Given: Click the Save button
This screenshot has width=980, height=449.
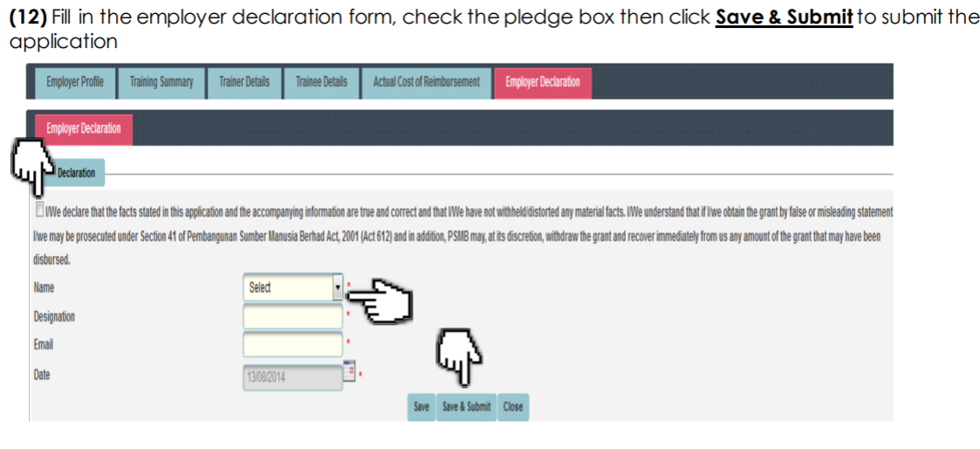Looking at the screenshot, I should pos(421,407).
